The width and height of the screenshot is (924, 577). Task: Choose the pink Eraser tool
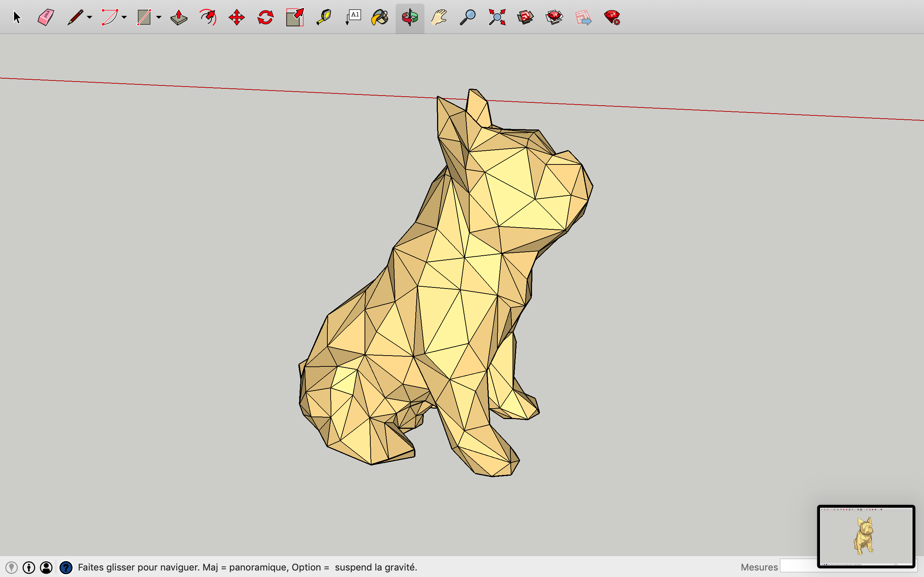pyautogui.click(x=46, y=17)
